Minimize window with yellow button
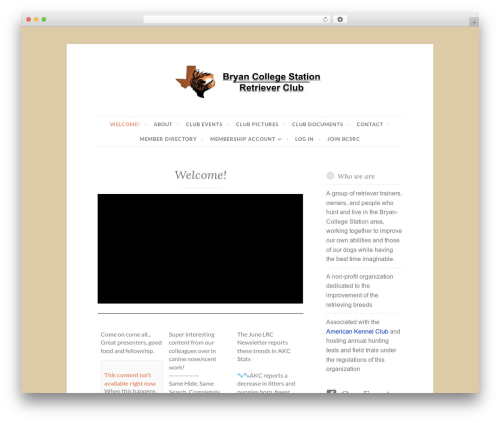This screenshot has width=500, height=423. tap(36, 20)
